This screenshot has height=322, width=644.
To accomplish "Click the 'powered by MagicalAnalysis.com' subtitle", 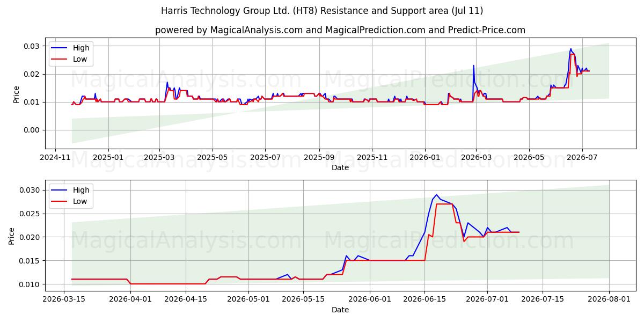I will (340, 30).
